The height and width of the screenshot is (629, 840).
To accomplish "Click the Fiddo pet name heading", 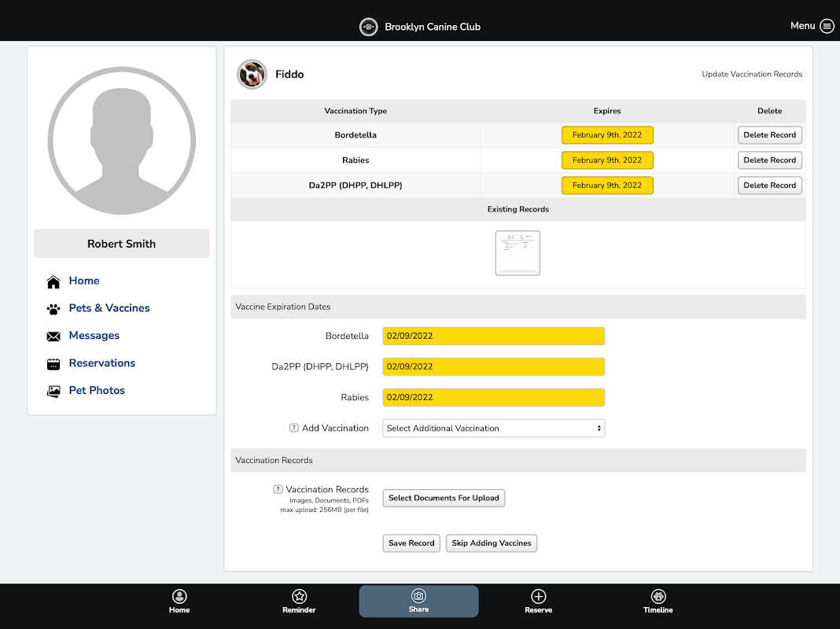I will point(289,75).
